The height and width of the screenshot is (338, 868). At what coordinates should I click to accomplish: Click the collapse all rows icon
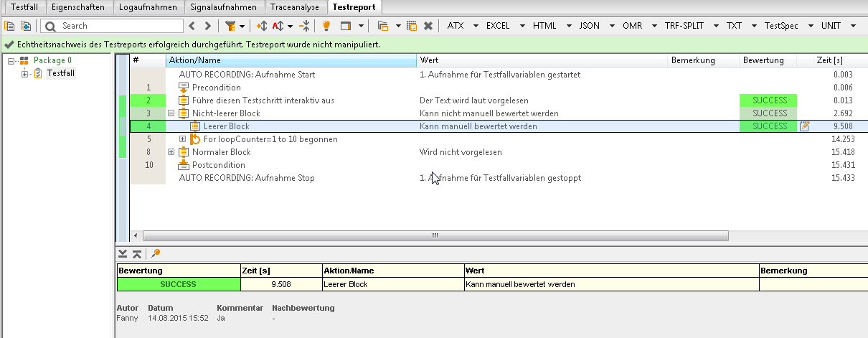click(305, 26)
